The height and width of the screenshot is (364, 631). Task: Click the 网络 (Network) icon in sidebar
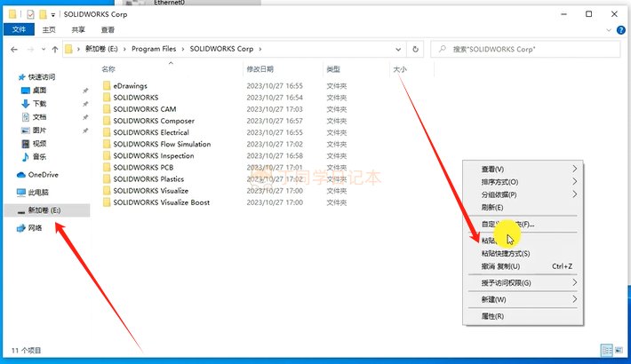tap(22, 228)
